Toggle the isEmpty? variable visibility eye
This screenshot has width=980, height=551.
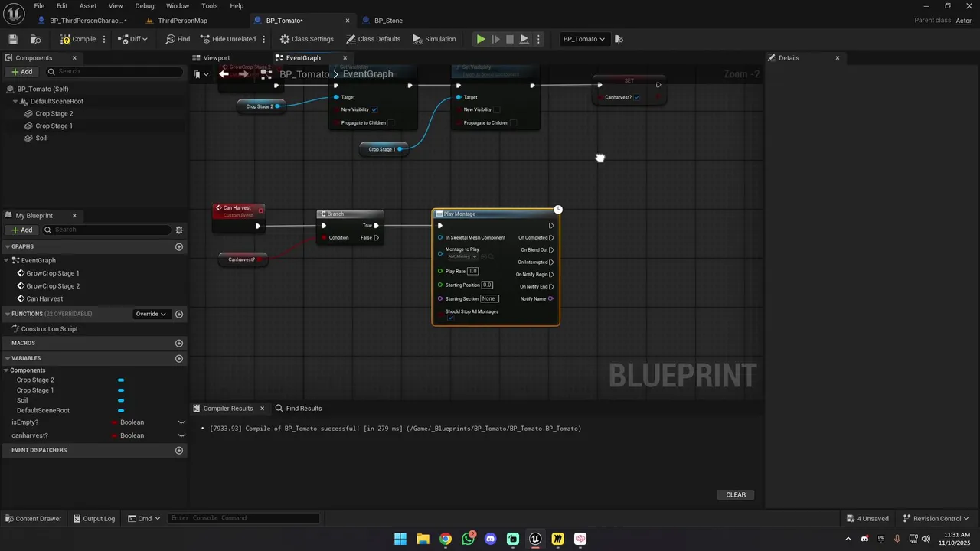pos(181,422)
